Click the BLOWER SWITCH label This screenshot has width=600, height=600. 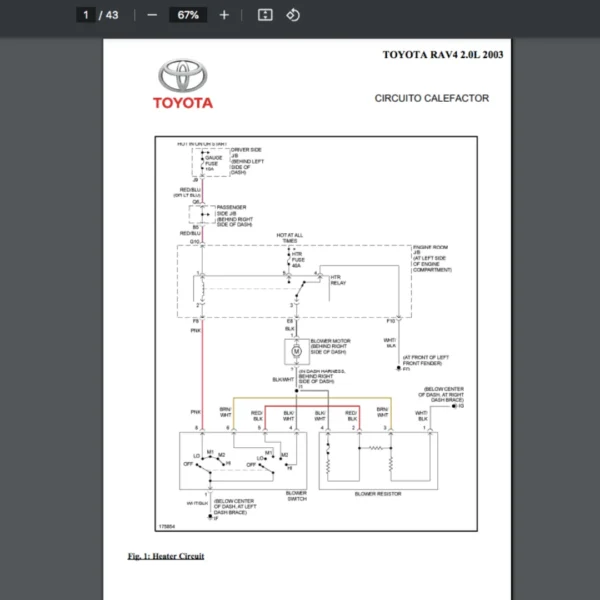point(296,496)
